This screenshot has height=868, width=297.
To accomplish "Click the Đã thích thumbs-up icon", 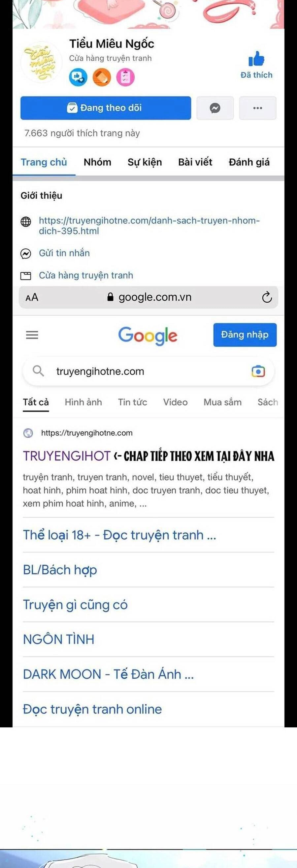I will click(x=256, y=59).
